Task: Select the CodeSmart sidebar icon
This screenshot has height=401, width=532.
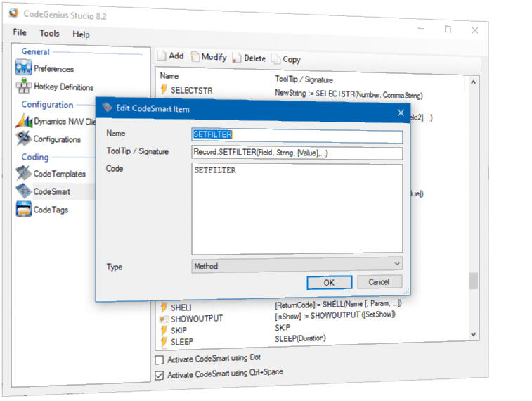Action: [24, 191]
